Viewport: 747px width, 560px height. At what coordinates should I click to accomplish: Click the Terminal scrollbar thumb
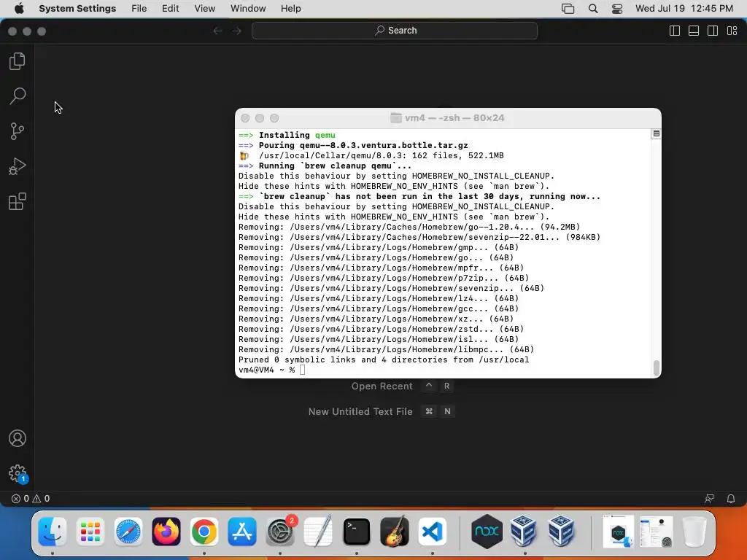point(656,367)
